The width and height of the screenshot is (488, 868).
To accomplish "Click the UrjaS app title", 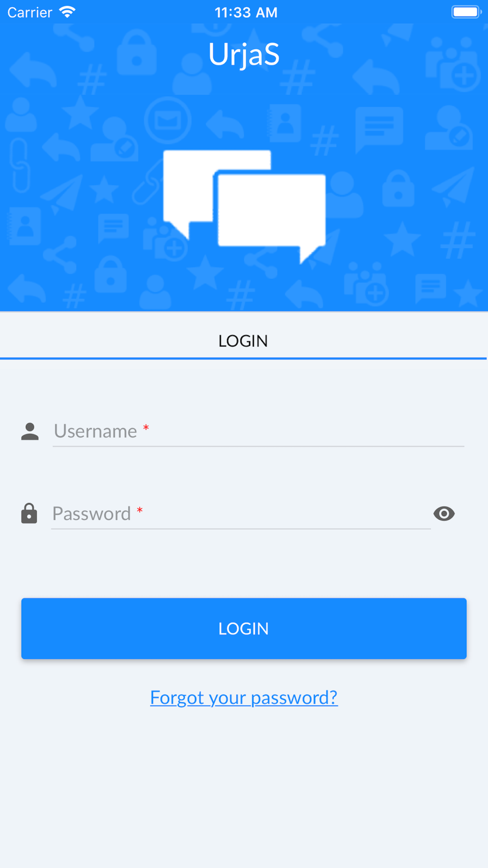I will tap(244, 54).
